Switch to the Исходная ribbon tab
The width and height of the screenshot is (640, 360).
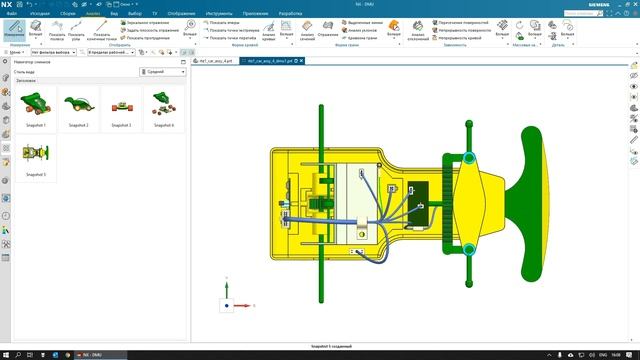pos(40,13)
